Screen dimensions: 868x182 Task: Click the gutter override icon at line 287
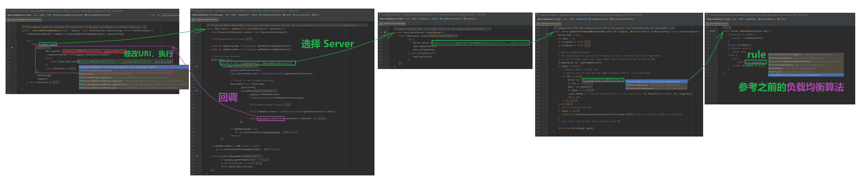pyautogui.click(x=197, y=91)
